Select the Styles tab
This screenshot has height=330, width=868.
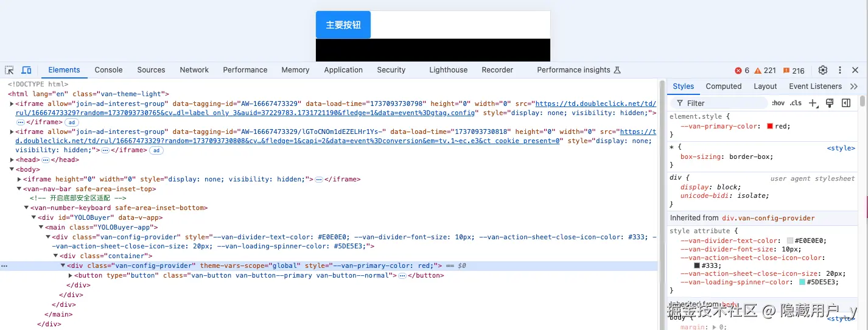[x=684, y=86]
